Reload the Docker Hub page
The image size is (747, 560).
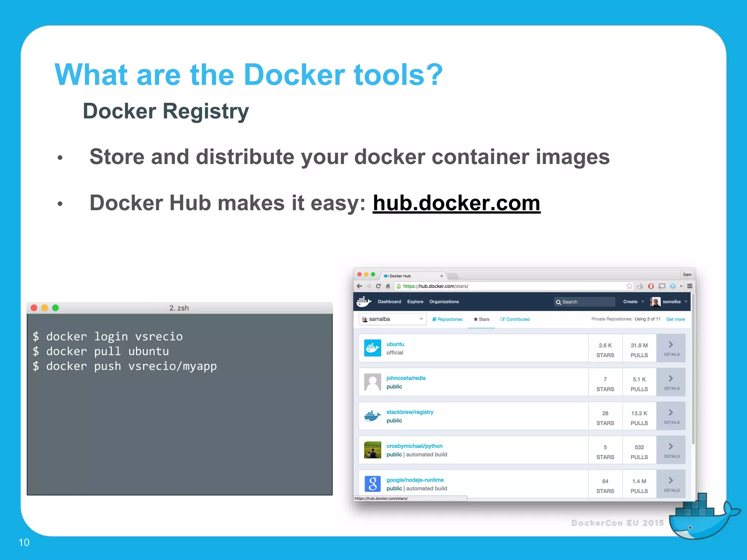click(x=378, y=286)
